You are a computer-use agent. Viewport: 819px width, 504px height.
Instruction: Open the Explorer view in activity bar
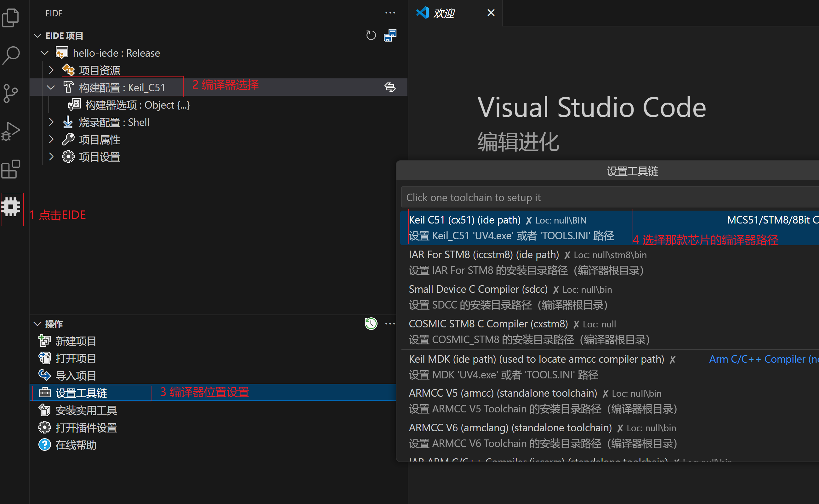(x=11, y=17)
